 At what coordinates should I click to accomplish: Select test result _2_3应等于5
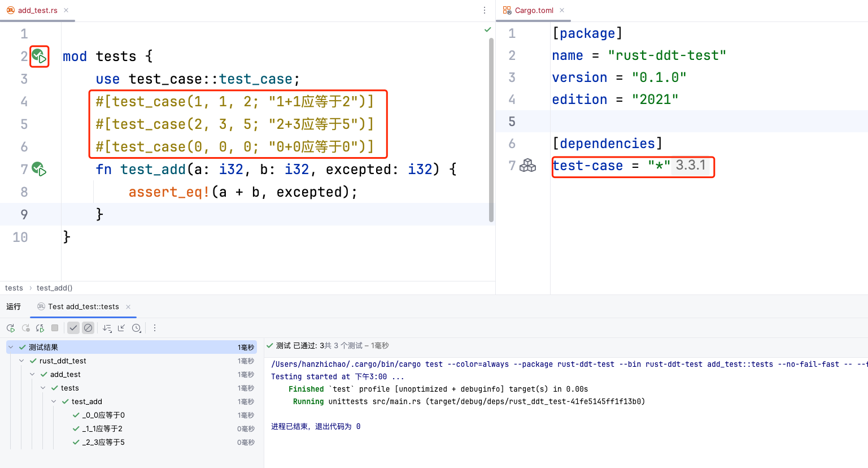(103, 442)
